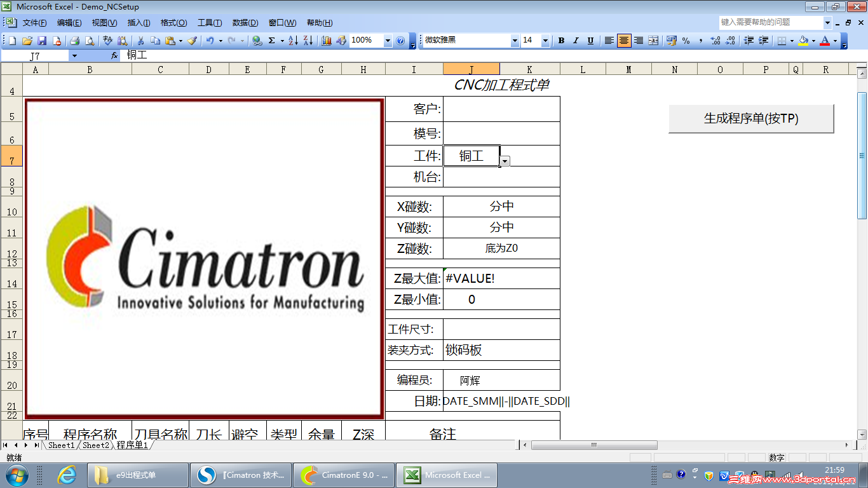
Task: Select column K header
Action: (x=529, y=69)
